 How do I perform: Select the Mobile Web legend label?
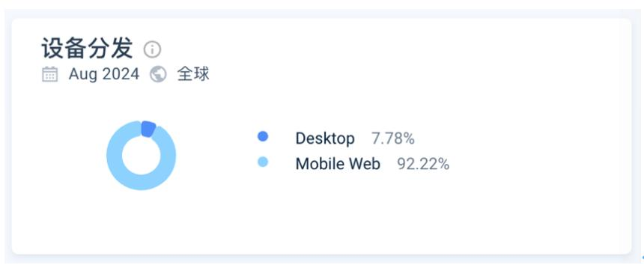(338, 164)
